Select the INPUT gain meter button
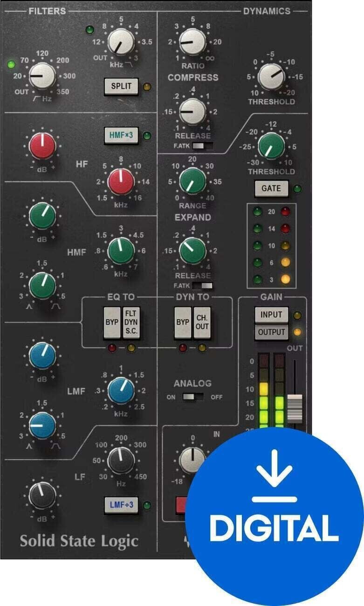The height and width of the screenshot is (606, 364). point(271,315)
